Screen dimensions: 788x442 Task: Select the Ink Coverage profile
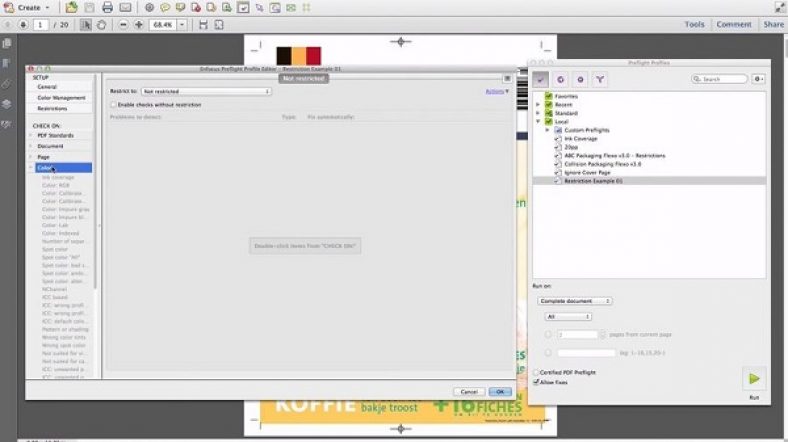click(x=580, y=139)
